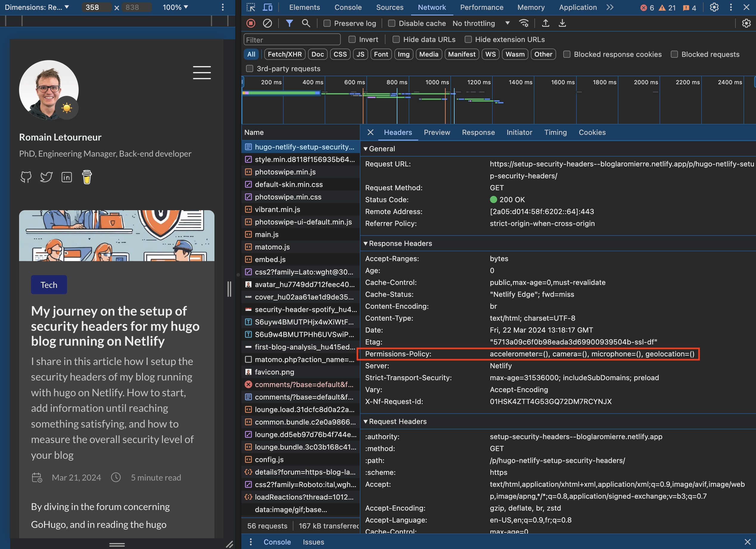This screenshot has height=549, width=756.
Task: Open the No throttling dropdown
Action: (x=482, y=23)
